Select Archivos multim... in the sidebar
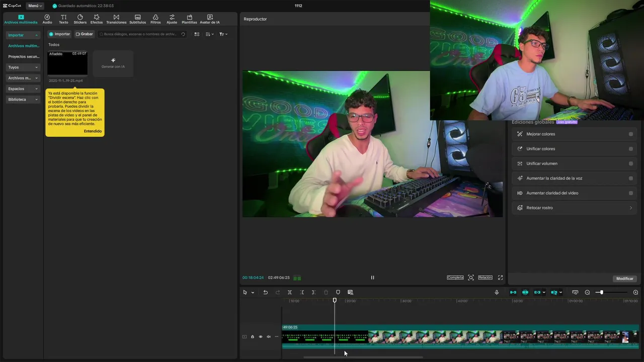This screenshot has height=362, width=644. 24,46
